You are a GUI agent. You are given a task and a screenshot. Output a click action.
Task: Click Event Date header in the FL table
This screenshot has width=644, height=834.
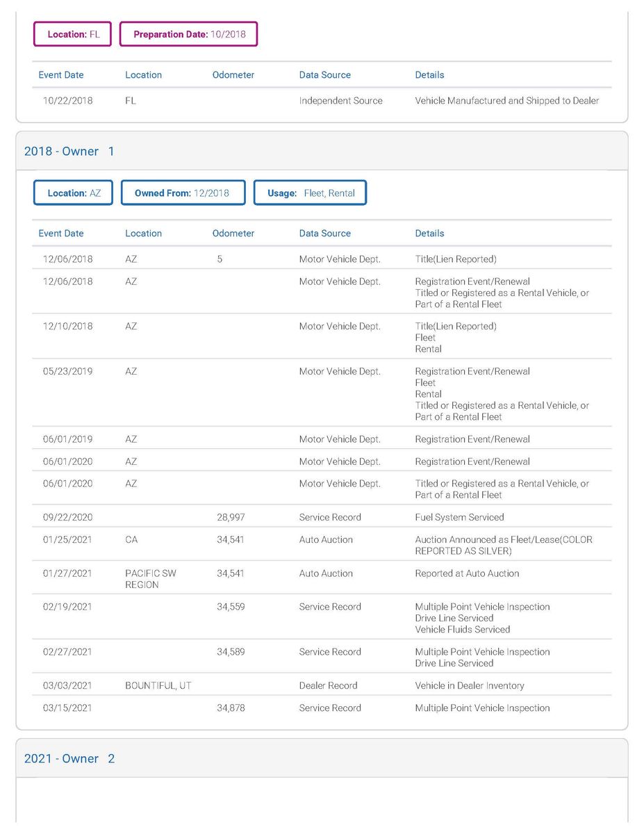click(x=61, y=75)
